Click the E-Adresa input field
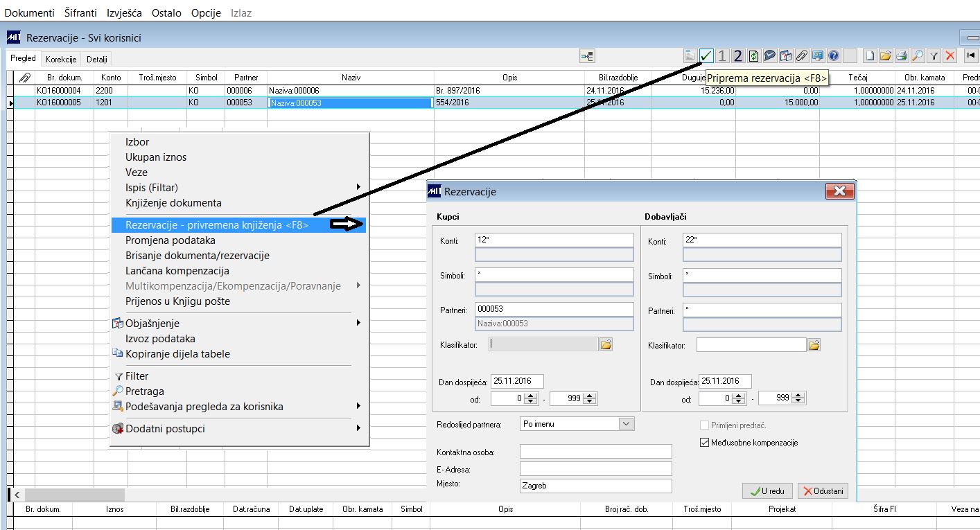Screen dimensions: 980x530 click(x=596, y=468)
